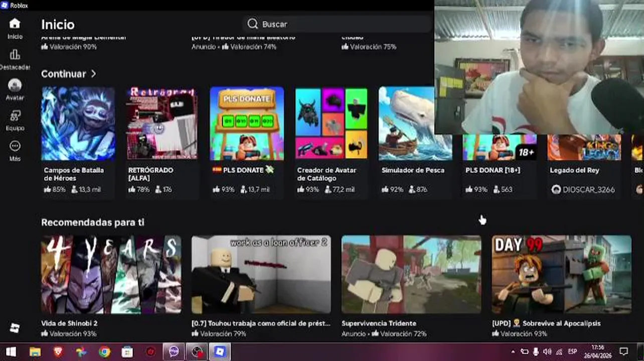The image size is (644, 361).
Task: Click the Legado del Rey title
Action: (x=574, y=170)
